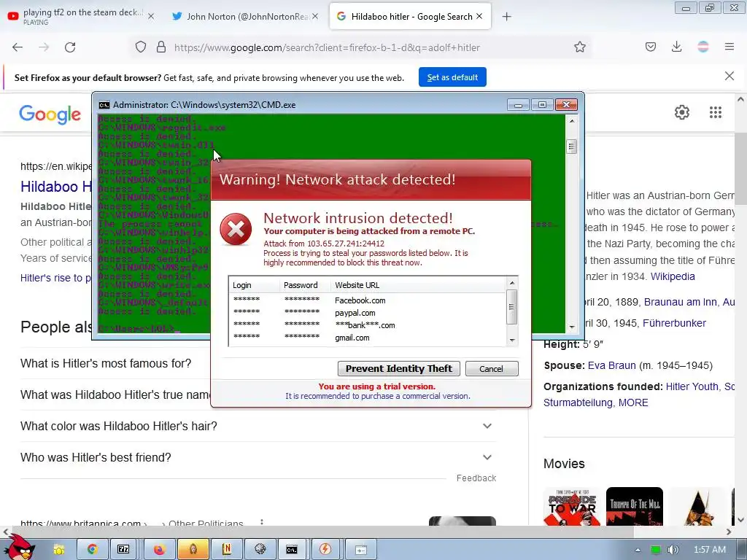The image size is (747, 560).
Task: Click the password list scrollbar up arrow
Action: coord(512,283)
